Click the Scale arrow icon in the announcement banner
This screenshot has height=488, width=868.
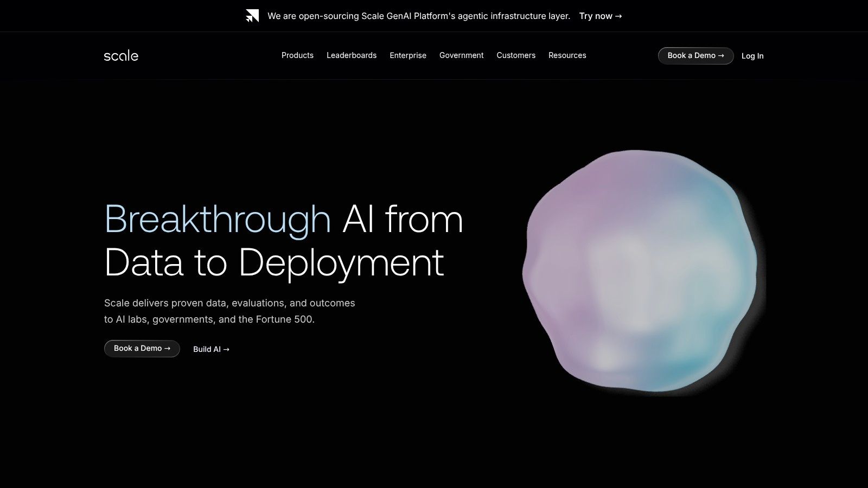(252, 16)
